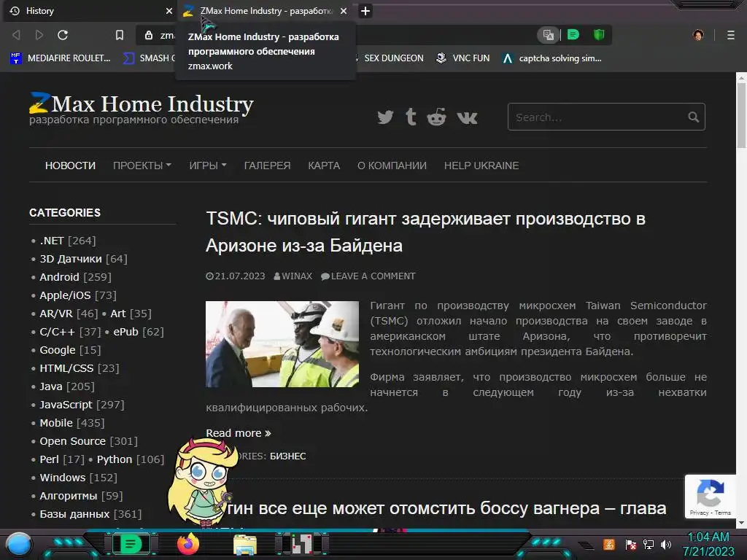Click the taskbar clock 1:04 AM
The width and height of the screenshot is (747, 560).
708,537
